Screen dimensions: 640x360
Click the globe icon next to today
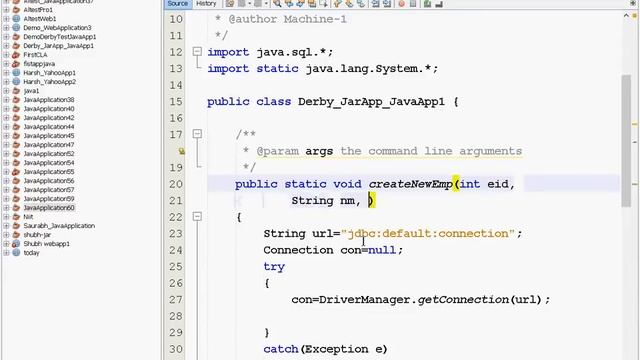pyautogui.click(x=16, y=253)
